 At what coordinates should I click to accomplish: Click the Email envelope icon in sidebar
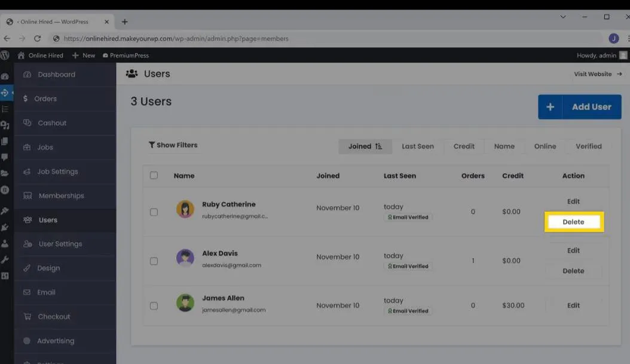click(x=27, y=292)
